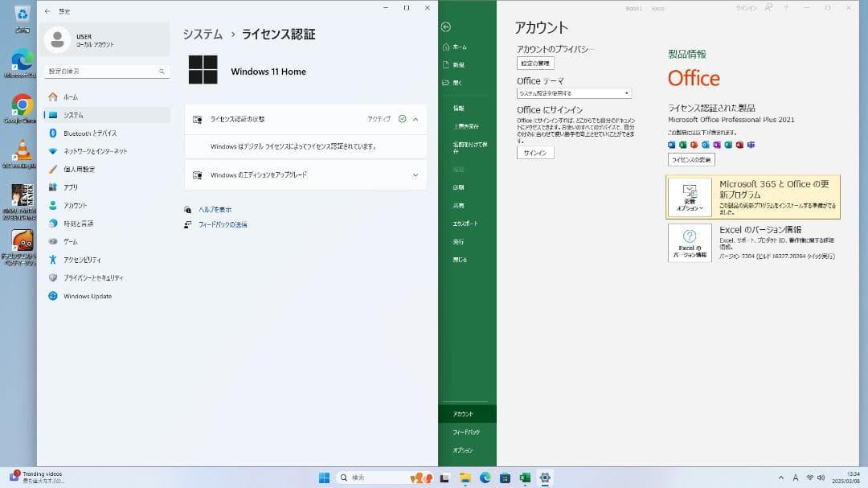Open Word from the included products icons
Viewport: 868px width, 488px height.
point(672,143)
